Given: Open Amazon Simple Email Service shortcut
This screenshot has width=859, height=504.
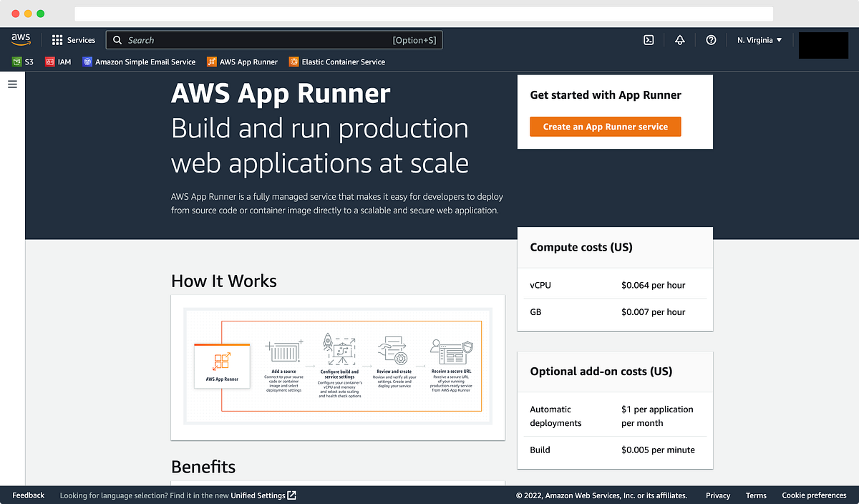Looking at the screenshot, I should pos(138,62).
